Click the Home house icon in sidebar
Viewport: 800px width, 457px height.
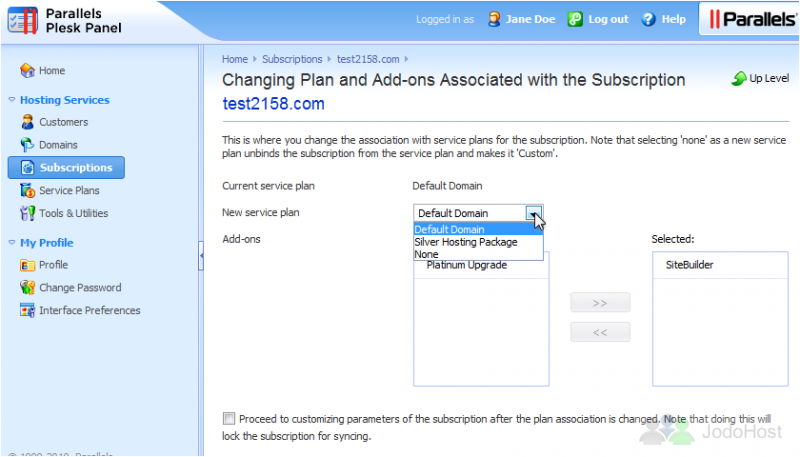[27, 70]
